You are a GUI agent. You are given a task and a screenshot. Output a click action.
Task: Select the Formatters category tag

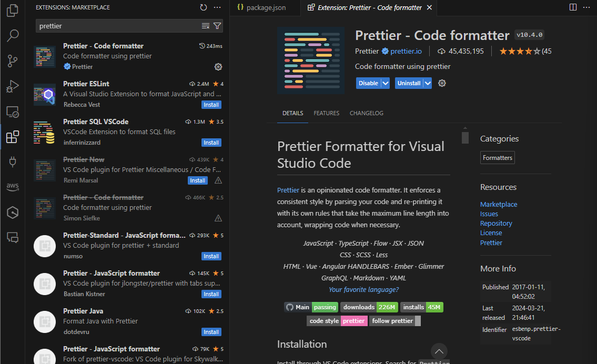tap(497, 158)
